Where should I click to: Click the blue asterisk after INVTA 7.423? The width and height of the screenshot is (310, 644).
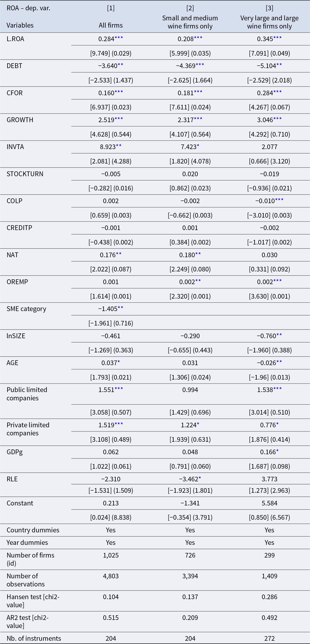click(198, 146)
